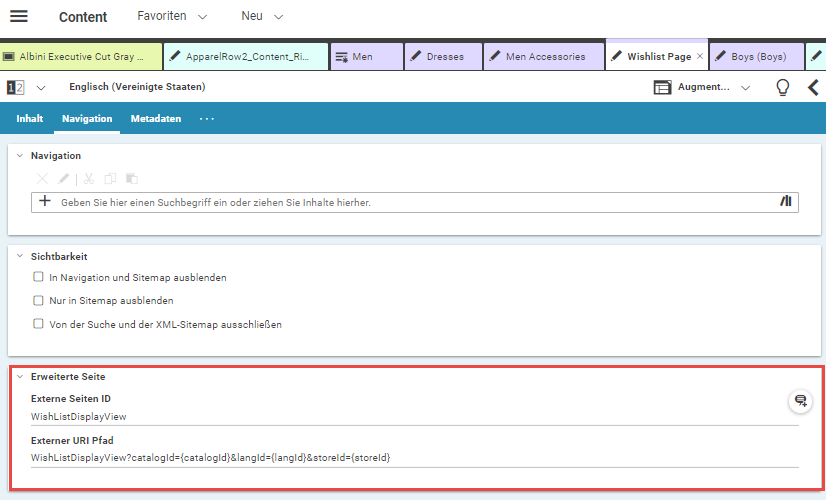Click the library icon in search field
This screenshot has height=500, width=826.
coord(785,201)
